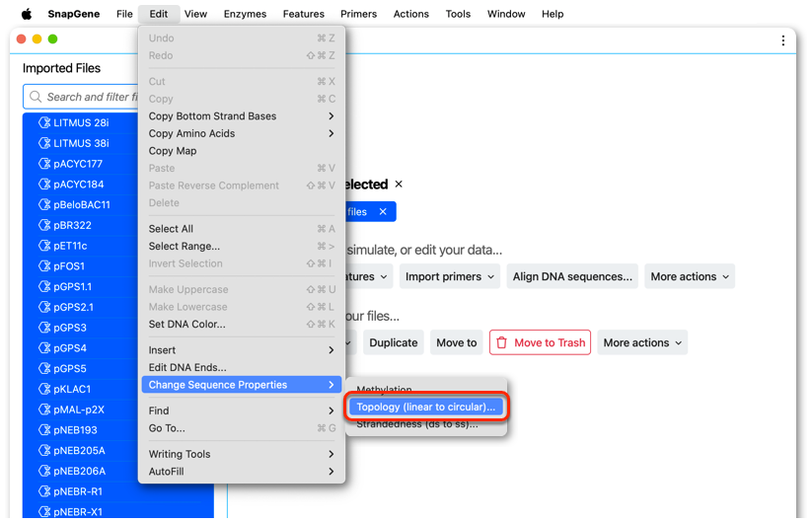
Task: Expand the Find submenu
Action: [242, 411]
